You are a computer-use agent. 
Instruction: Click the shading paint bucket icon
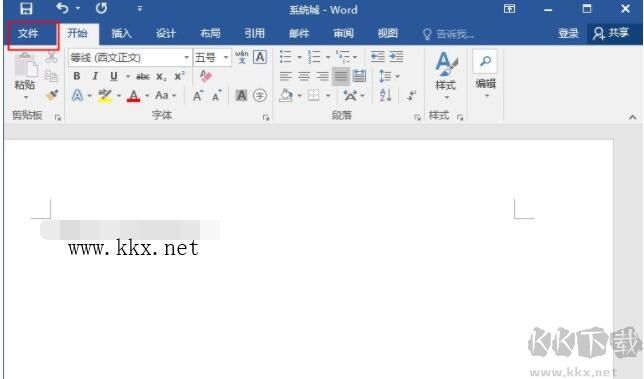coord(286,96)
